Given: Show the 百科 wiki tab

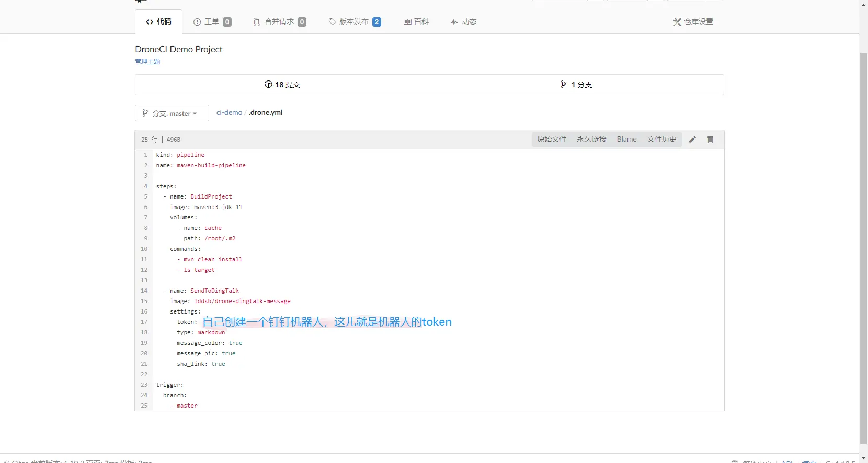Looking at the screenshot, I should (416, 22).
